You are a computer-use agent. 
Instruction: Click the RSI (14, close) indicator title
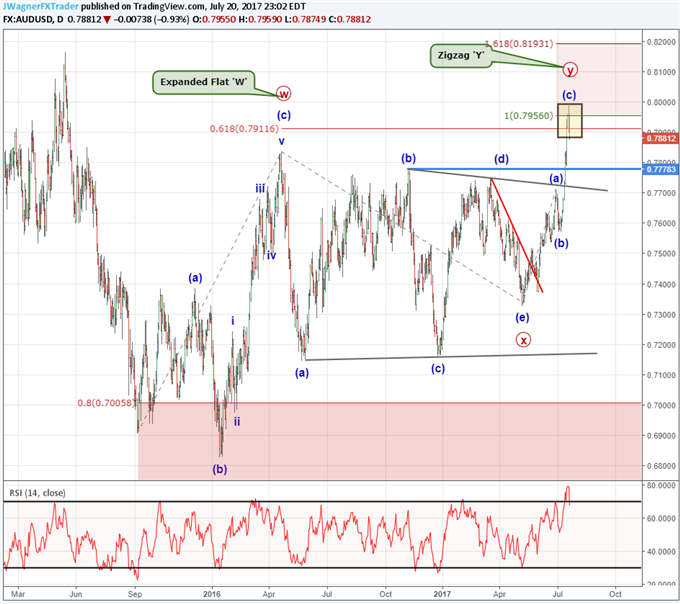pos(38,493)
